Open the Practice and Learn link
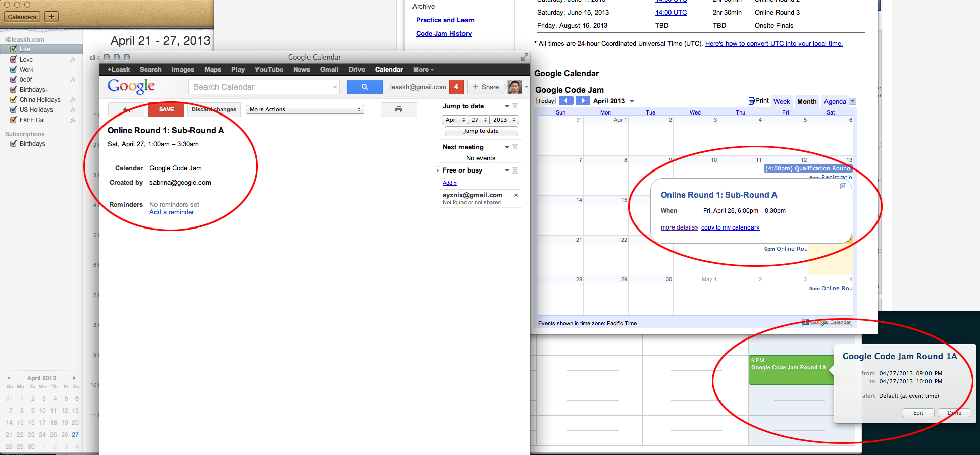This screenshot has height=455, width=980. point(445,20)
